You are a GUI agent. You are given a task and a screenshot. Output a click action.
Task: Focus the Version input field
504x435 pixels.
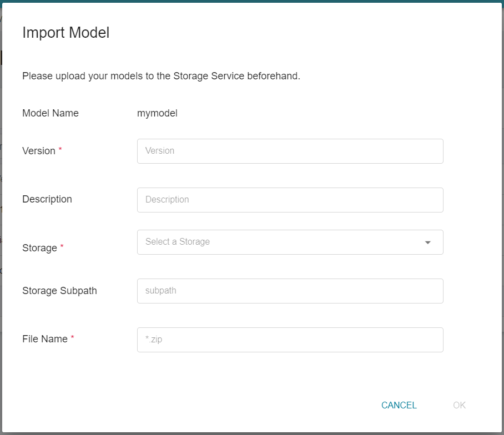pyautogui.click(x=290, y=151)
